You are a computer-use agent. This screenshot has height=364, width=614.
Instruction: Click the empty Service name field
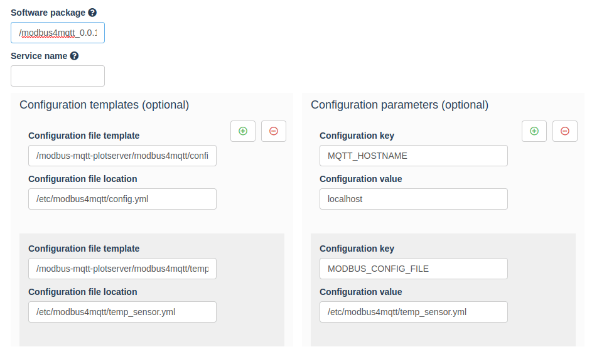(57, 75)
